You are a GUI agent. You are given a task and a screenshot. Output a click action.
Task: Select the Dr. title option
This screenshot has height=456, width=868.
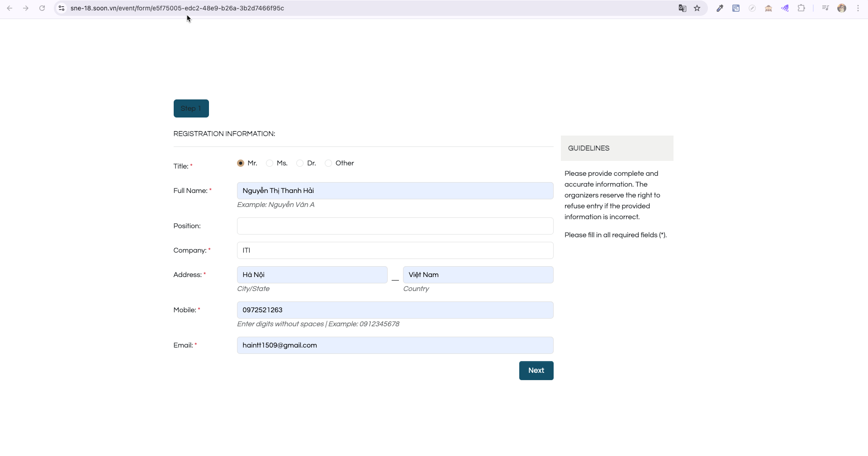pyautogui.click(x=300, y=163)
